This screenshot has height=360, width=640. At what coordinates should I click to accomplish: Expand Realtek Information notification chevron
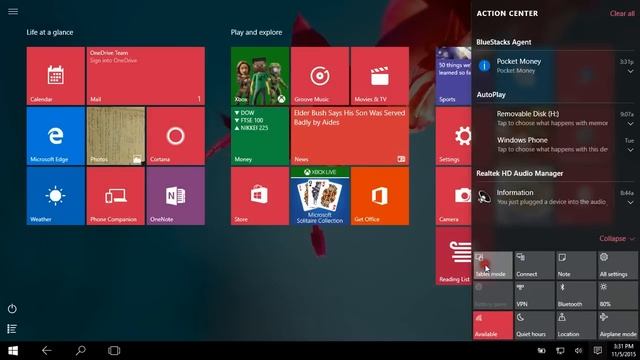pyautogui.click(x=630, y=202)
